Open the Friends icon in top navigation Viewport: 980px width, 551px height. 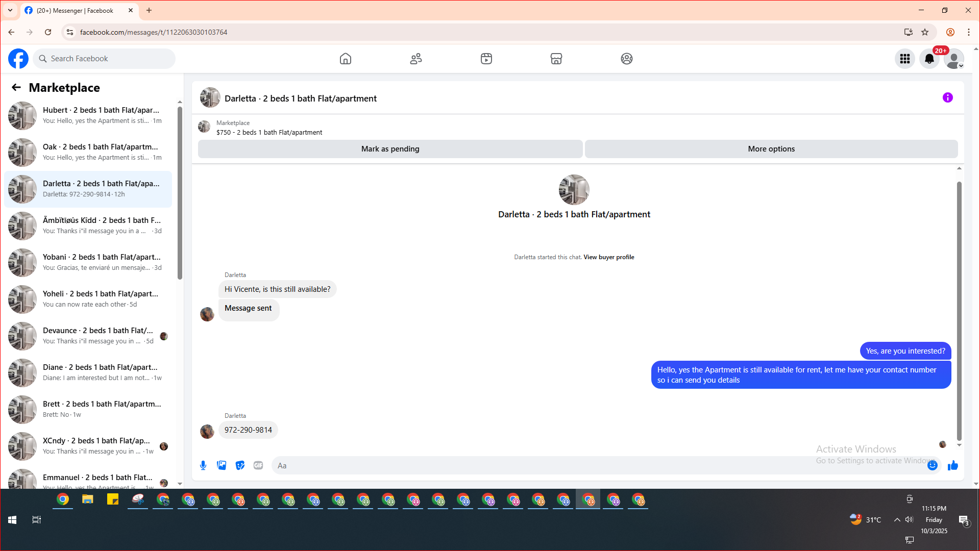[416, 59]
